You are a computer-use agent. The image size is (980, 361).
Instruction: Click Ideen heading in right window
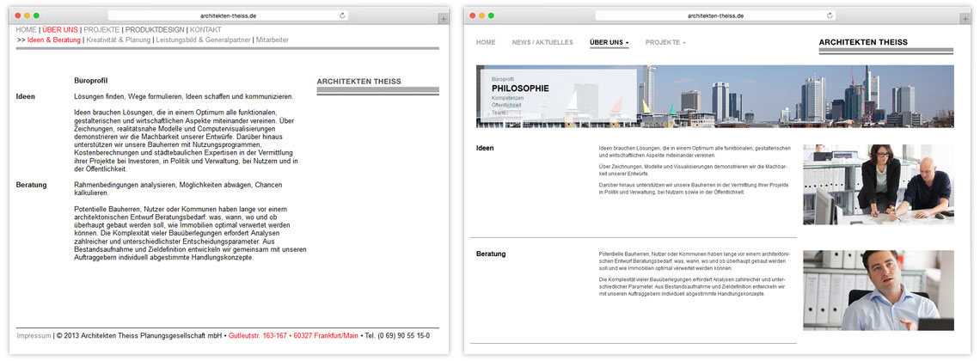(x=485, y=148)
